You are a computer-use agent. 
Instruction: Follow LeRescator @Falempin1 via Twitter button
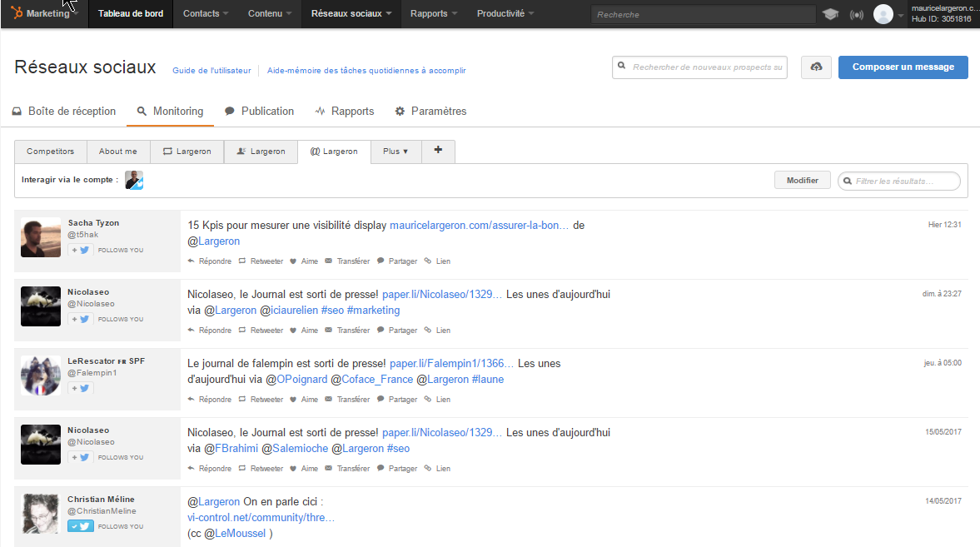click(x=81, y=388)
